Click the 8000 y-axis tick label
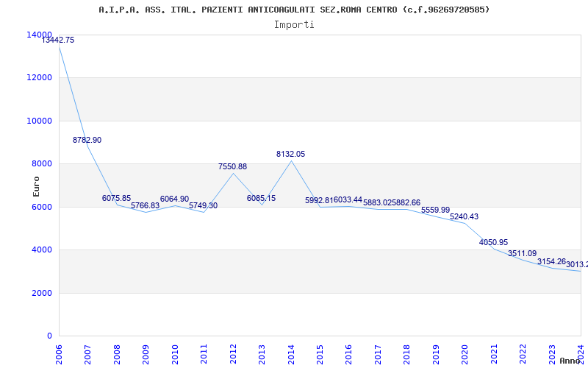Image resolution: width=588 pixels, height=368 pixels. click(x=41, y=163)
